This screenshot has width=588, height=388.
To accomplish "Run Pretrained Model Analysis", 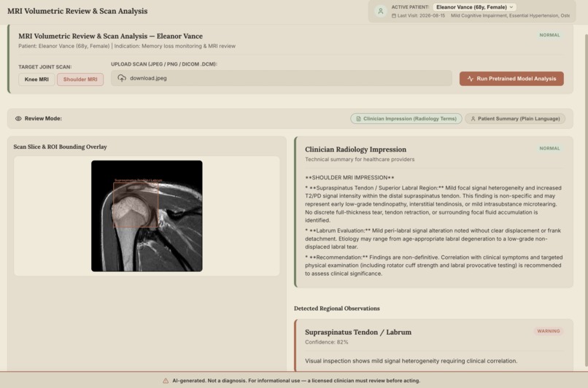I will coord(511,79).
